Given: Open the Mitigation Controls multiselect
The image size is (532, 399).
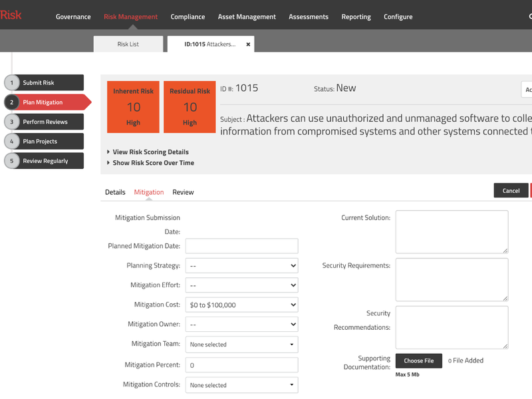Looking at the screenshot, I should pyautogui.click(x=241, y=385).
